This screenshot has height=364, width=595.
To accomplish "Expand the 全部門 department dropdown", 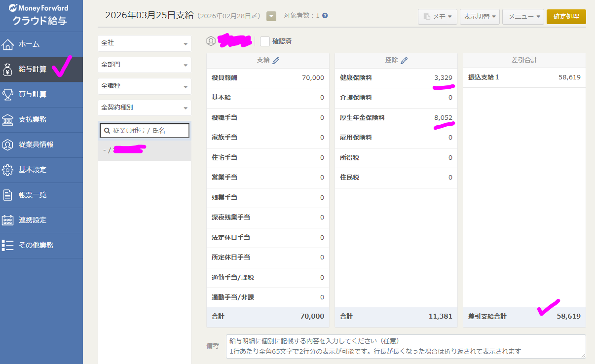I will point(144,65).
